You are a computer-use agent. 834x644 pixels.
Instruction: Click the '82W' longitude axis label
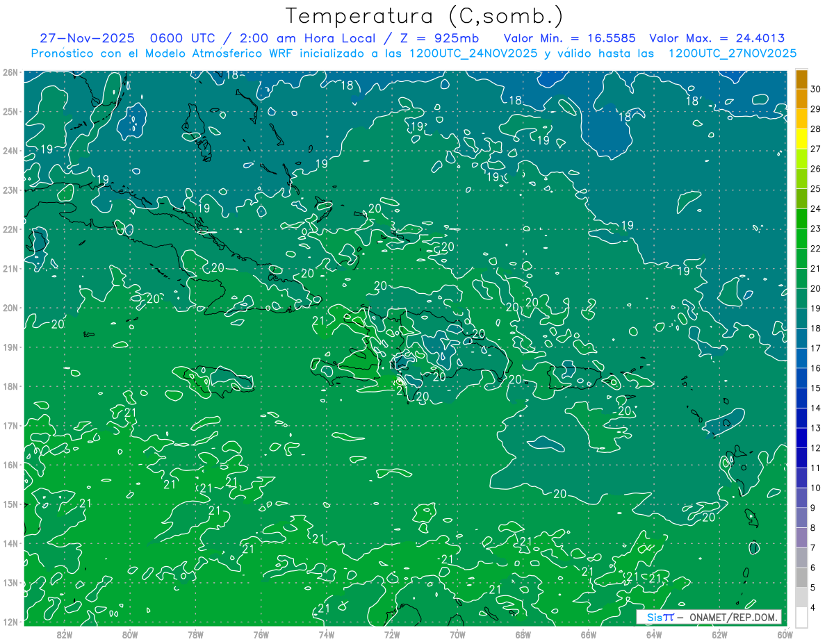pyautogui.click(x=65, y=634)
